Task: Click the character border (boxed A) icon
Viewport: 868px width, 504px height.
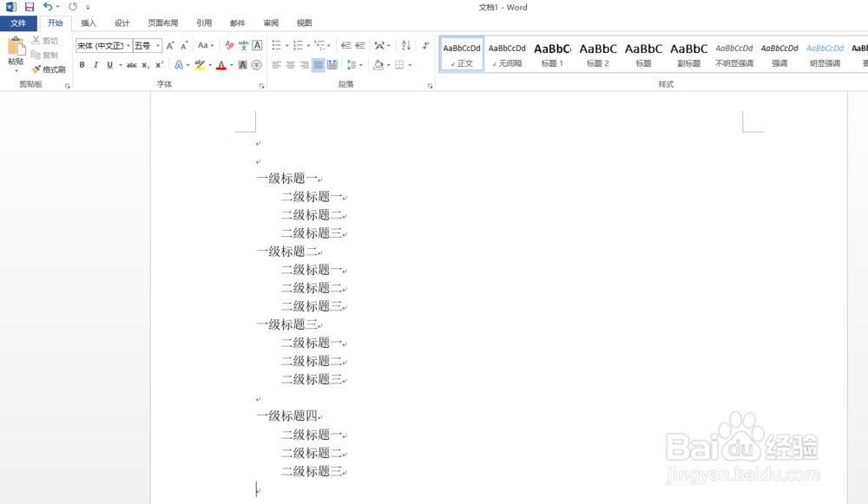Action: click(x=257, y=45)
